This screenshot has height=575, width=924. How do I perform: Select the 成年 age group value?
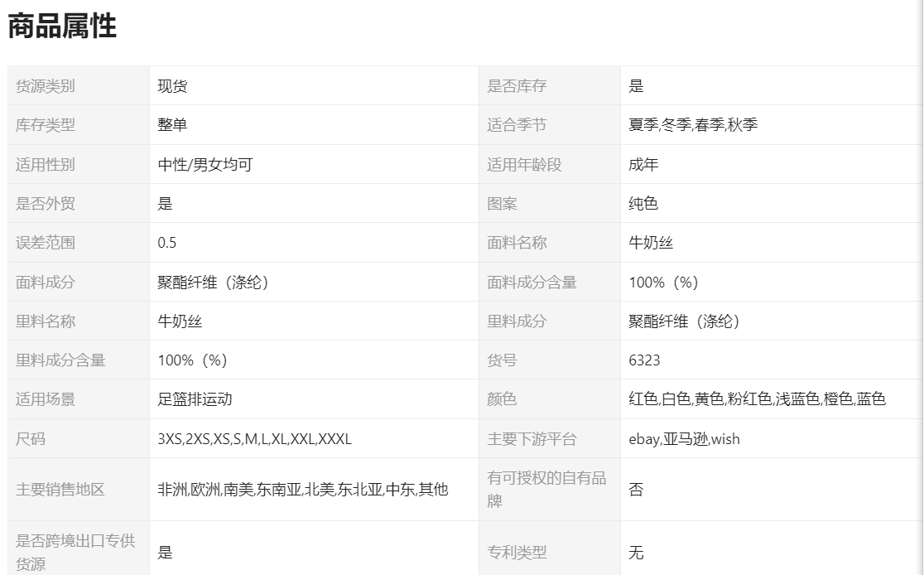click(643, 164)
